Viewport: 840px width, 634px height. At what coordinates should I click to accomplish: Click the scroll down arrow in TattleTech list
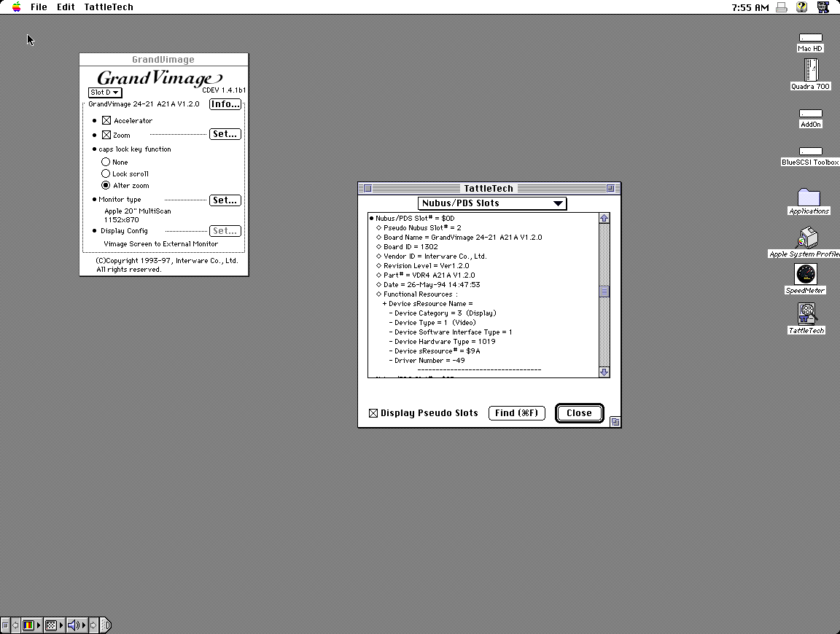604,372
